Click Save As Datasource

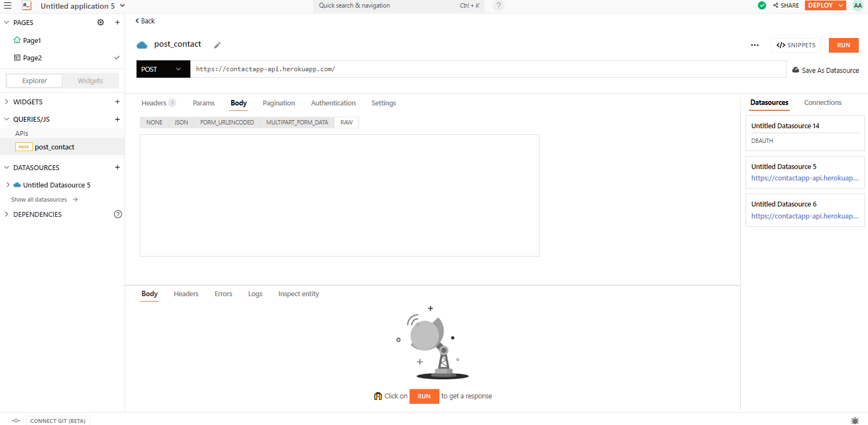point(826,70)
